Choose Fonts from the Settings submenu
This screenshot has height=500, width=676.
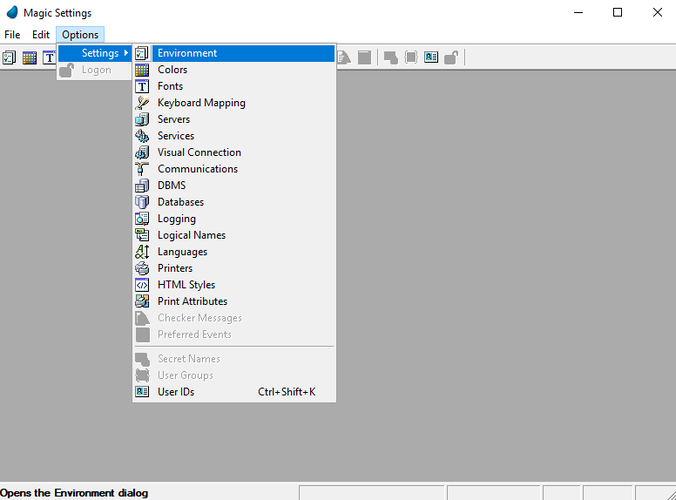tap(234, 86)
